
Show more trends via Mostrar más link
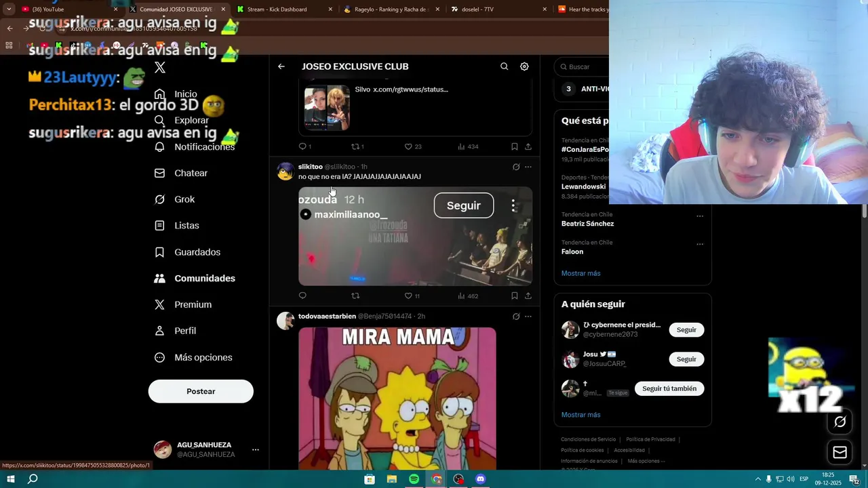coord(580,273)
